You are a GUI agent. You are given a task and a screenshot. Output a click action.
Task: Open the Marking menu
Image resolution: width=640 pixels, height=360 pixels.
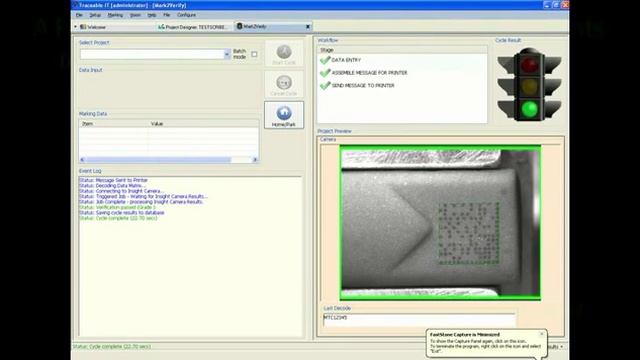[115, 15]
